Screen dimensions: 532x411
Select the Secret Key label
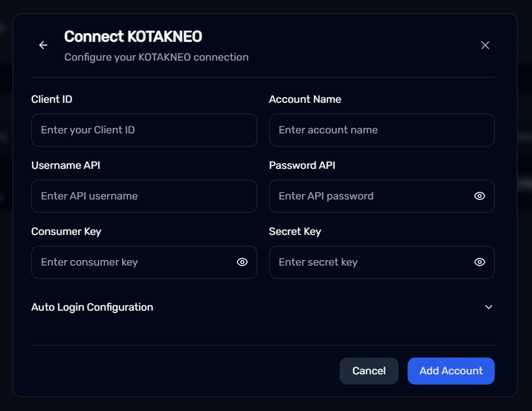click(295, 231)
